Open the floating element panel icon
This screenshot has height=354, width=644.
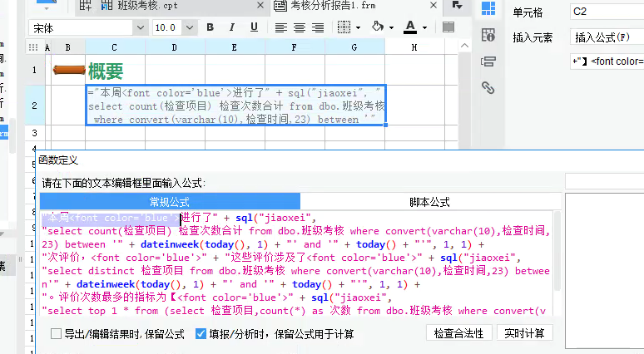pos(488,61)
